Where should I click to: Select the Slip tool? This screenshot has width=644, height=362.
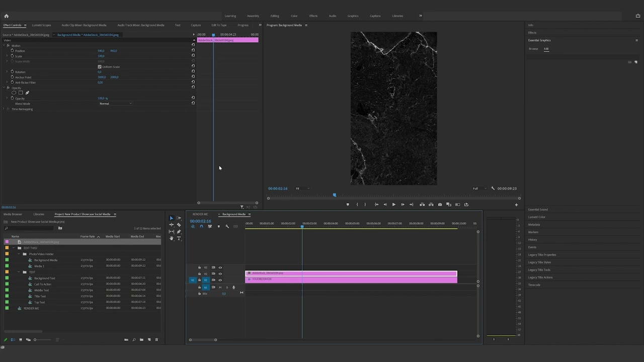pos(171,232)
